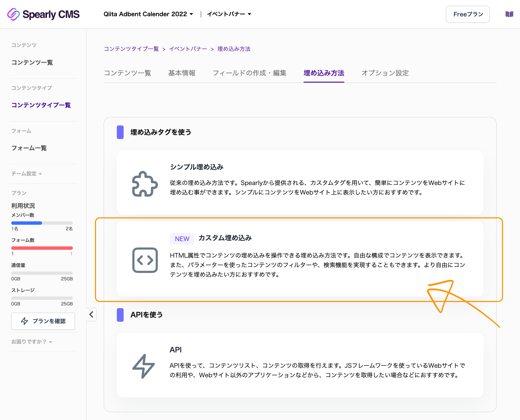Viewport: 520px width, 420px height.
Task: Click the Freeプラン button
Action: coord(468,14)
